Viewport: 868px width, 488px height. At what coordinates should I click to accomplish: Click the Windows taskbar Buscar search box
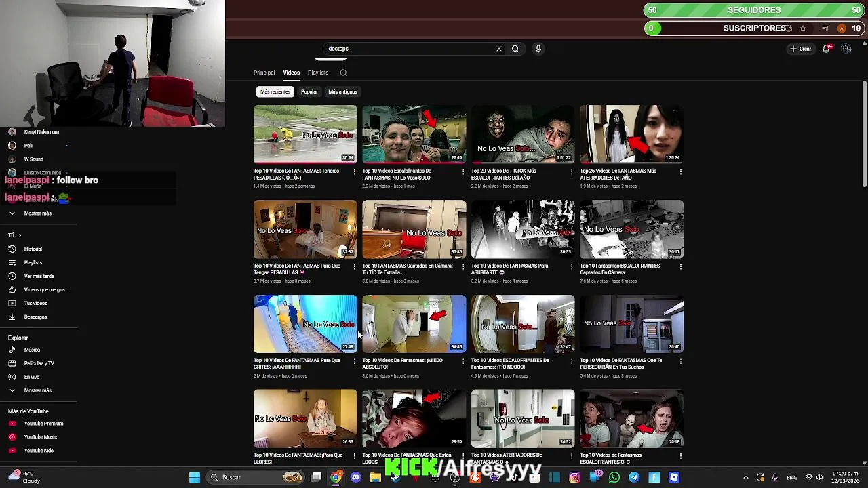256,477
